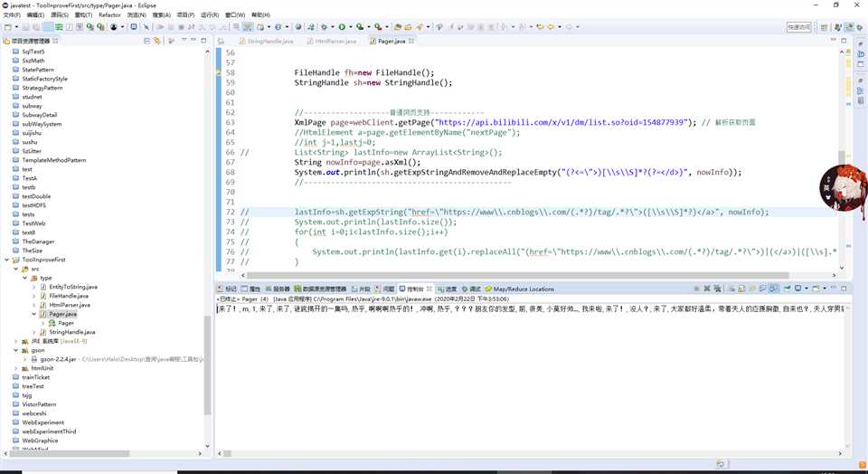Click Collapse All in project explorer

click(146, 41)
